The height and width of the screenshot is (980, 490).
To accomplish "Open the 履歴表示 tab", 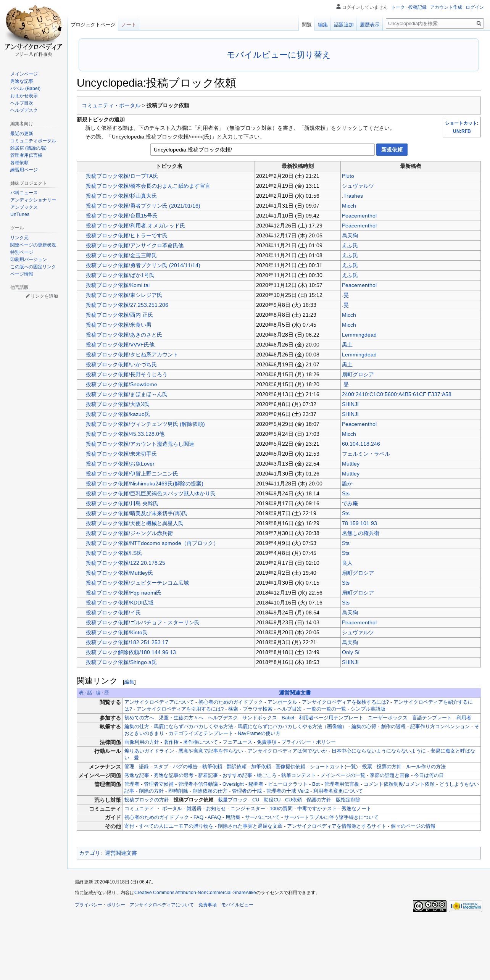I will [x=369, y=25].
